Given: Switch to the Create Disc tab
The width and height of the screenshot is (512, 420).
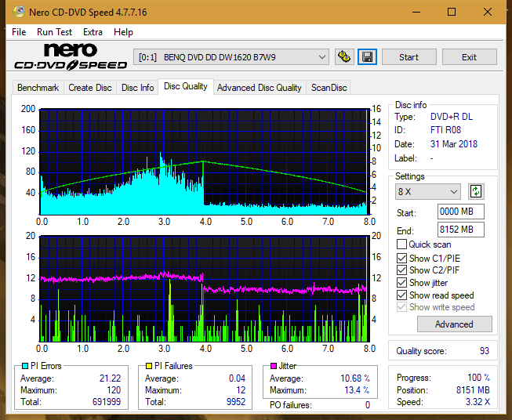Looking at the screenshot, I should point(90,88).
